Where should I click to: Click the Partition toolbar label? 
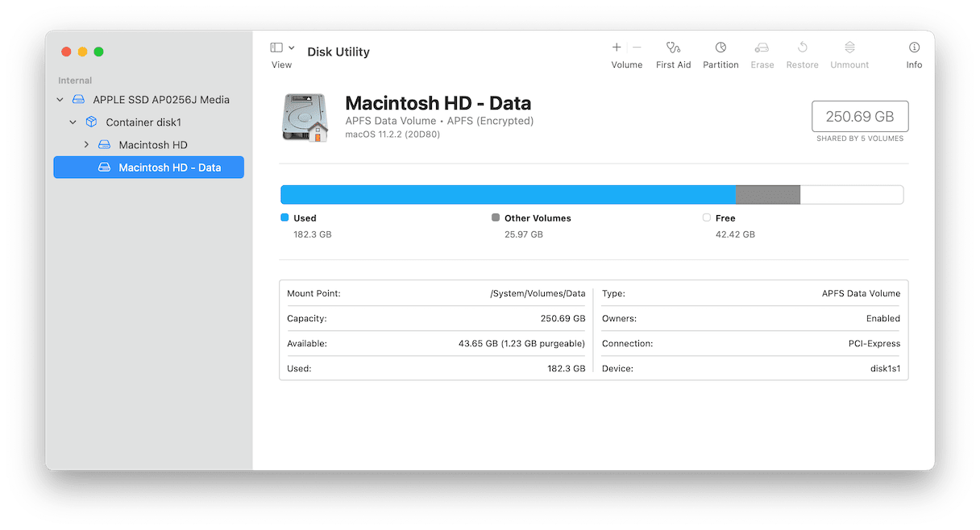[x=720, y=65]
